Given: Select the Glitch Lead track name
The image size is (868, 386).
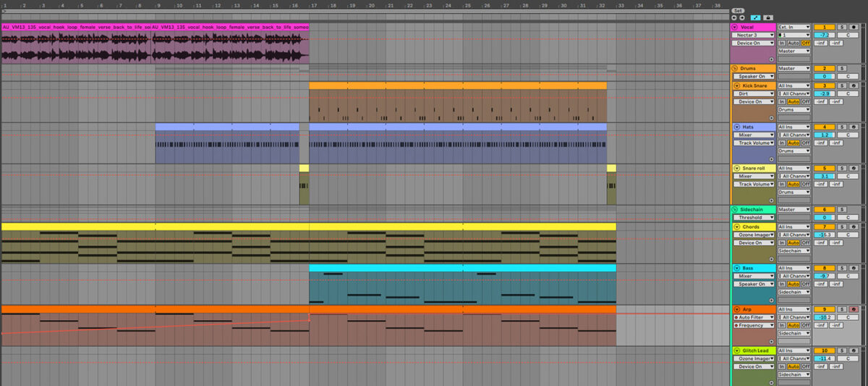Looking at the screenshot, I should click(754, 351).
